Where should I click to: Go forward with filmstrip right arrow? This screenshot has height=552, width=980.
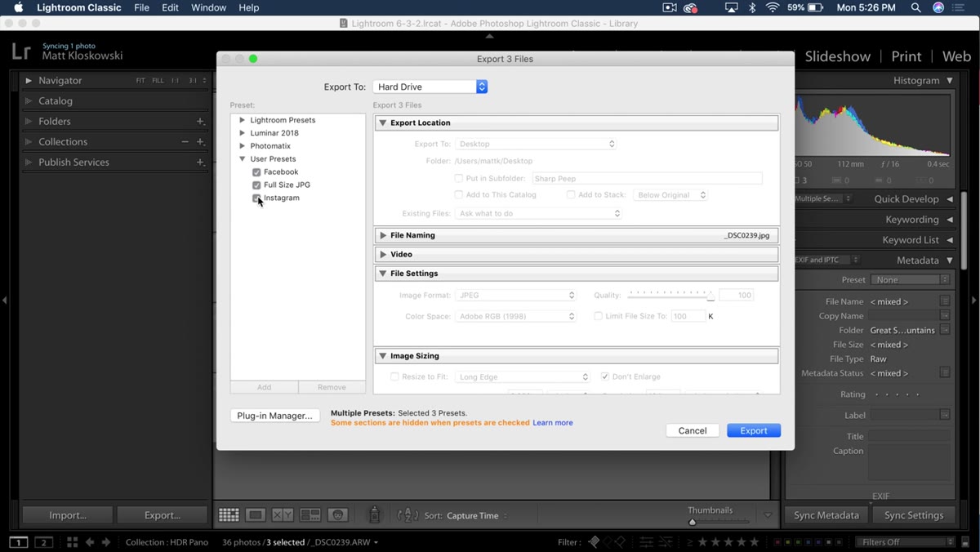click(x=106, y=542)
